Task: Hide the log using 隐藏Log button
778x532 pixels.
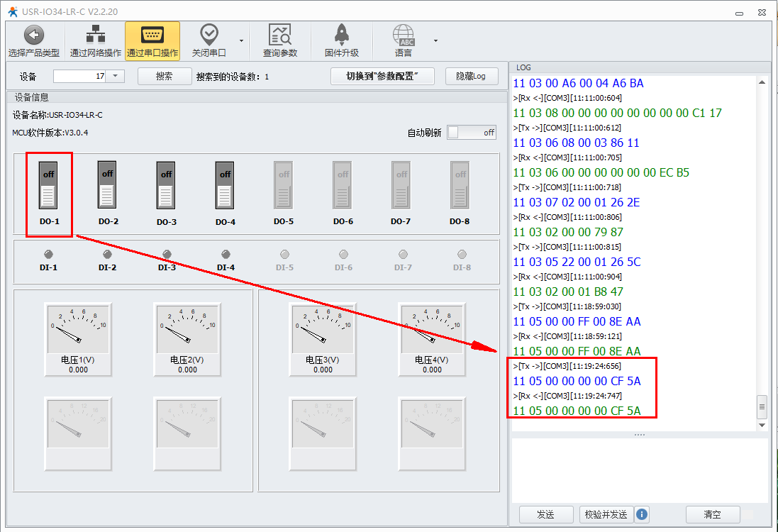Action: (471, 76)
